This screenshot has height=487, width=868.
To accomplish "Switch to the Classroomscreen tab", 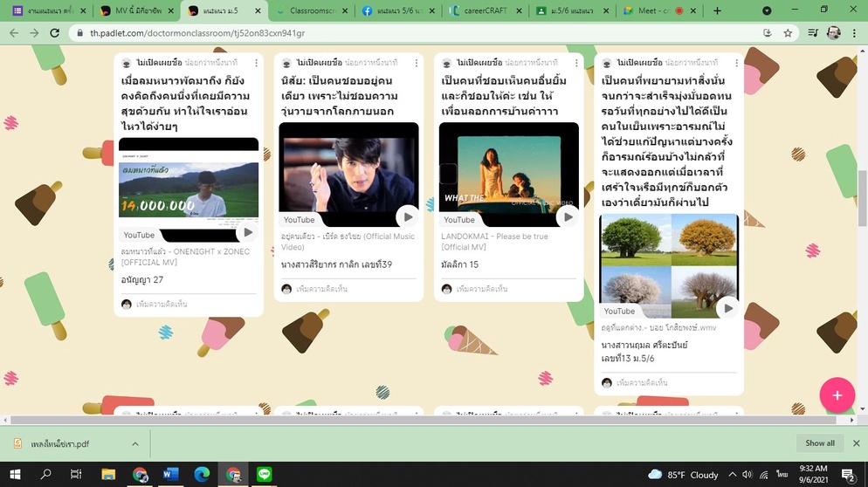I will [313, 10].
